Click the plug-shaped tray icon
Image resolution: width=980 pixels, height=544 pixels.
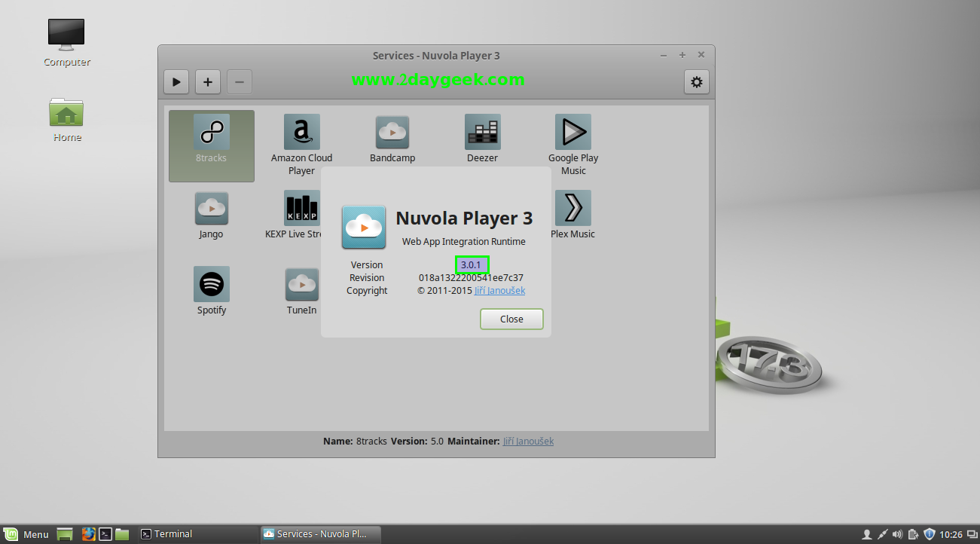point(882,534)
